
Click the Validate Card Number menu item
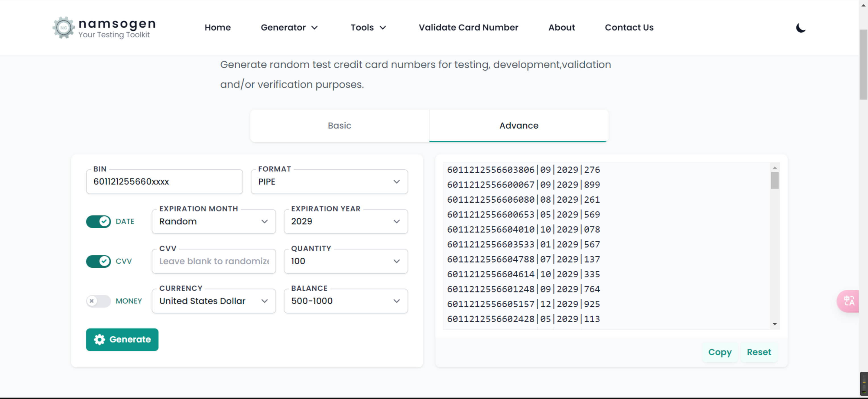tap(468, 27)
